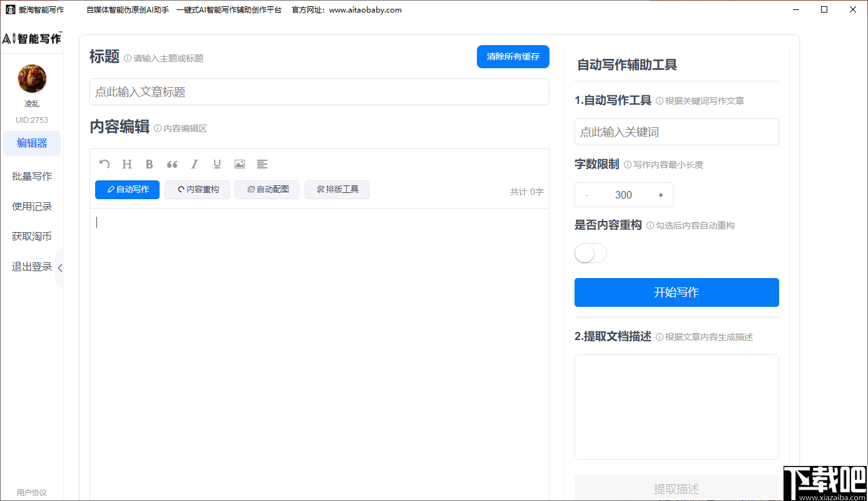Image resolution: width=868 pixels, height=501 pixels.
Task: Focus the article title input field
Action: (x=319, y=92)
